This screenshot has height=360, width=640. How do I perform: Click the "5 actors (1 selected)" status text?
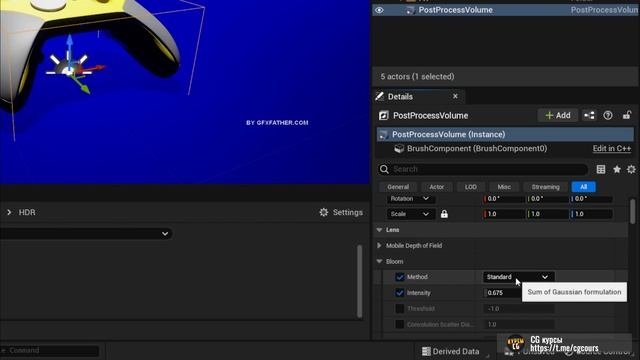(x=417, y=77)
